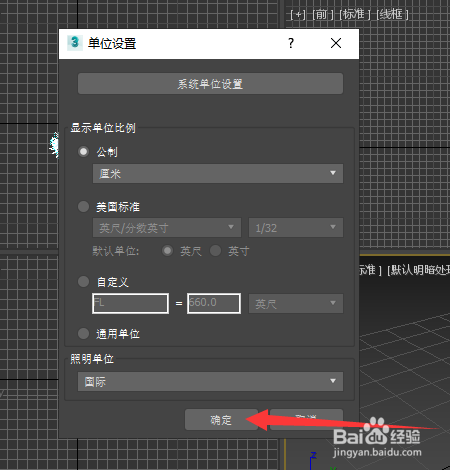Open System Unit Setup (系统单位设置) button
Screen dimensions: 450x470
pyautogui.click(x=210, y=84)
